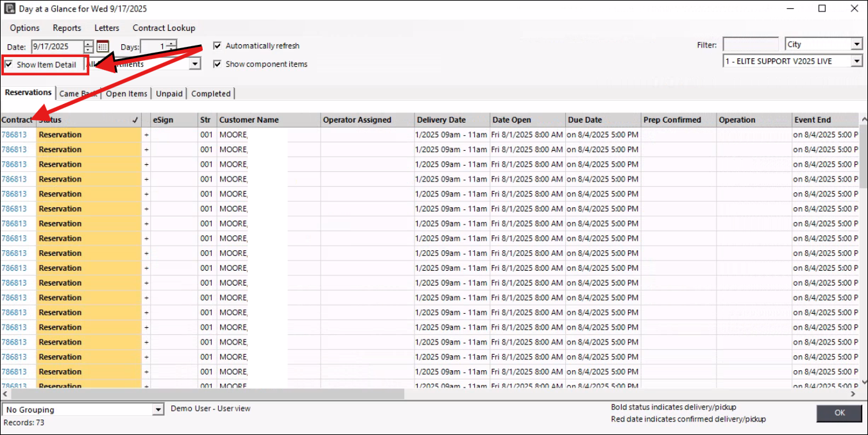The width and height of the screenshot is (868, 435).
Task: Maximize the Day at a Glance window
Action: (x=822, y=9)
